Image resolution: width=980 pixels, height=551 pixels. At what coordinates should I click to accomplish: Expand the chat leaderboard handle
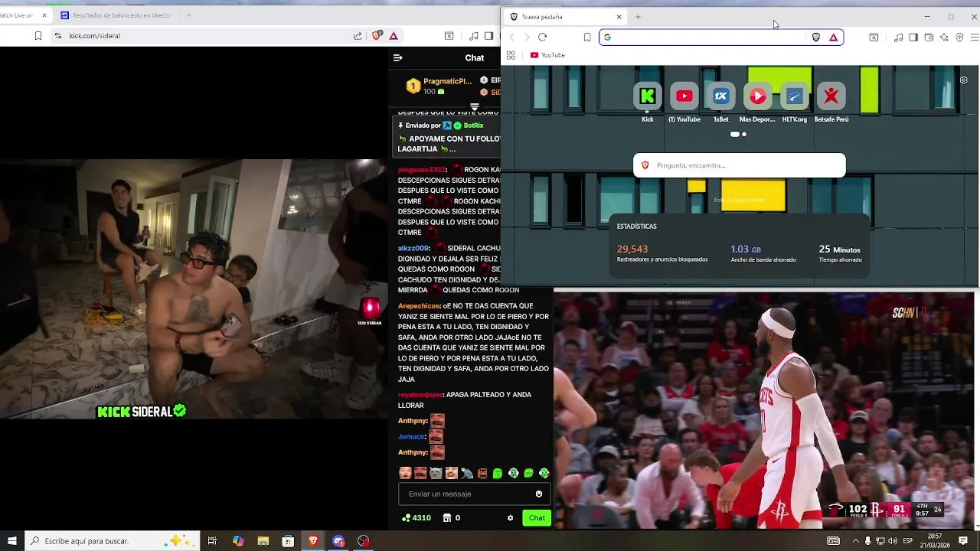pyautogui.click(x=475, y=106)
